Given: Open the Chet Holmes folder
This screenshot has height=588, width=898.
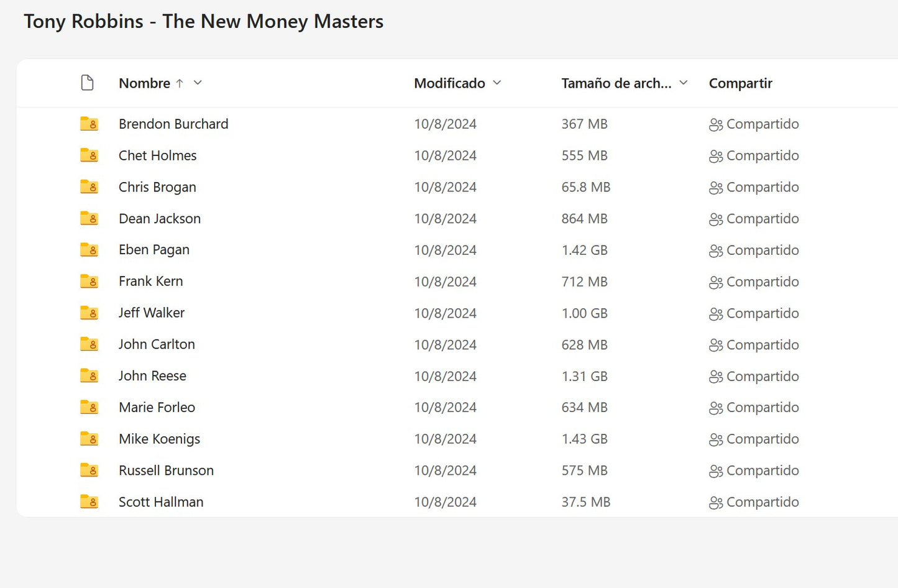Looking at the screenshot, I should [x=157, y=156].
